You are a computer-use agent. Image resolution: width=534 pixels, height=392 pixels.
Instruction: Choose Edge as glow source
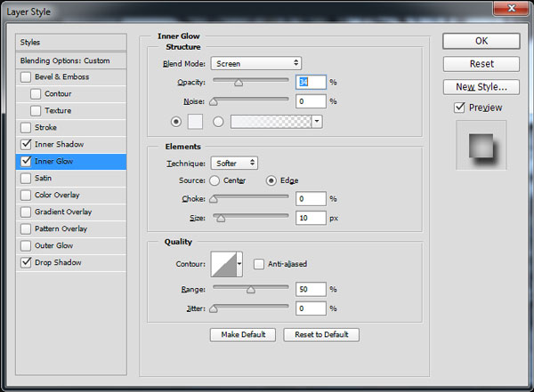[x=271, y=180]
